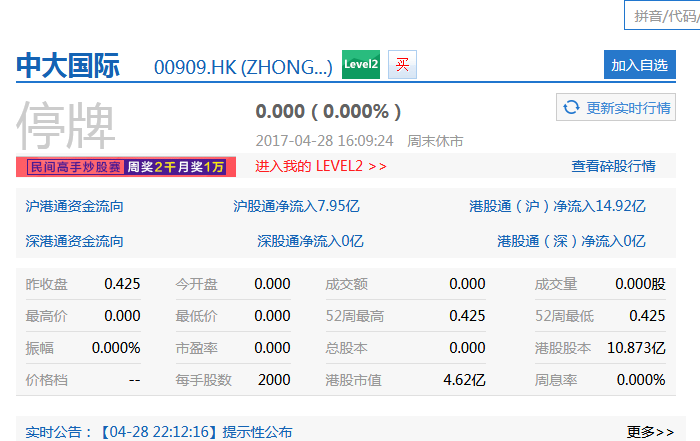The height and width of the screenshot is (441, 700).
Task: Click the 停牌 status text
Action: pyautogui.click(x=66, y=125)
